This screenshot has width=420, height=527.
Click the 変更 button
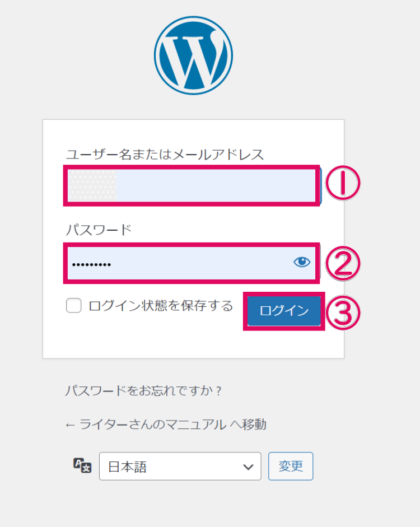click(x=291, y=466)
